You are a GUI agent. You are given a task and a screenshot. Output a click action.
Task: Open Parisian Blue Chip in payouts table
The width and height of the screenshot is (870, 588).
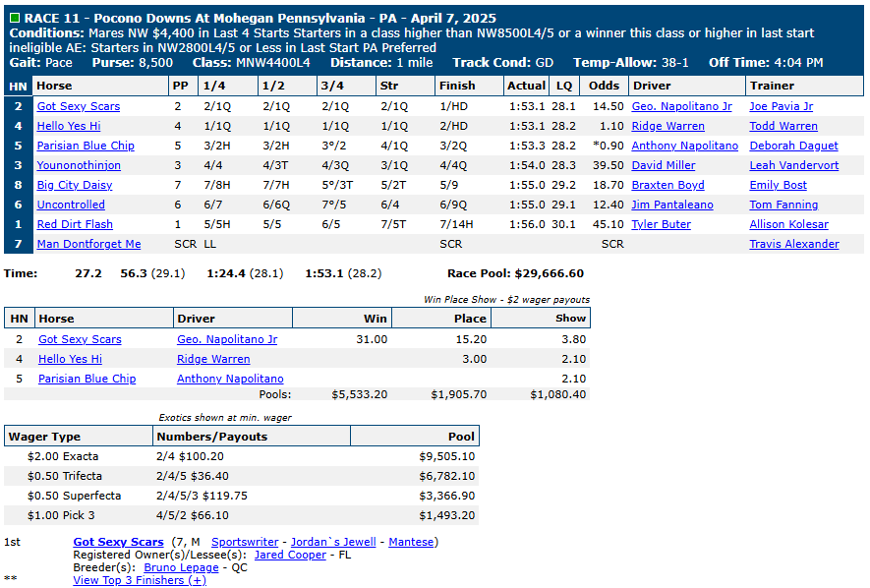click(x=87, y=379)
